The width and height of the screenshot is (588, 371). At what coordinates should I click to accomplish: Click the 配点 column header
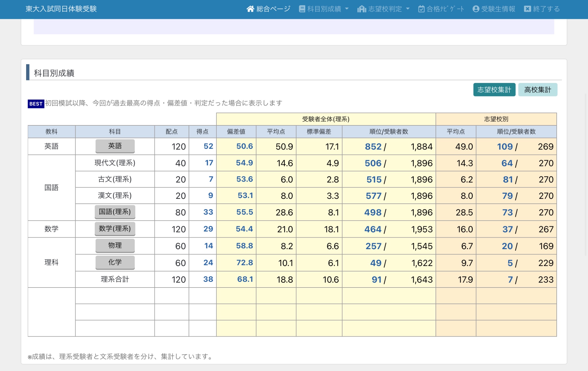point(172,131)
